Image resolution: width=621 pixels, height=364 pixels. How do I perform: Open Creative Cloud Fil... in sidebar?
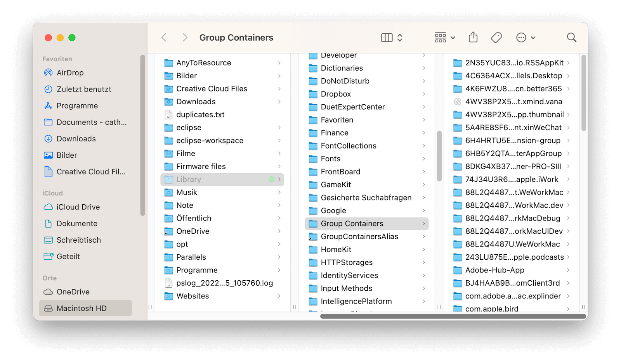point(85,172)
